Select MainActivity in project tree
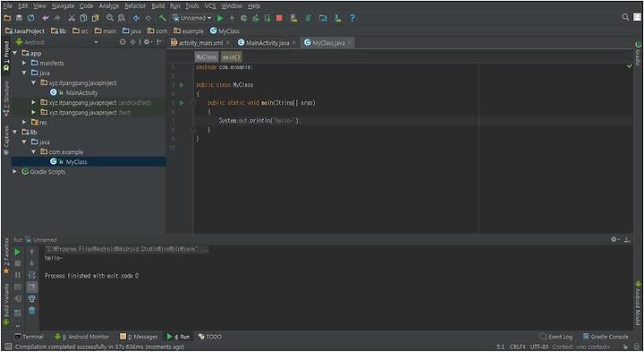644x352 pixels. (81, 92)
